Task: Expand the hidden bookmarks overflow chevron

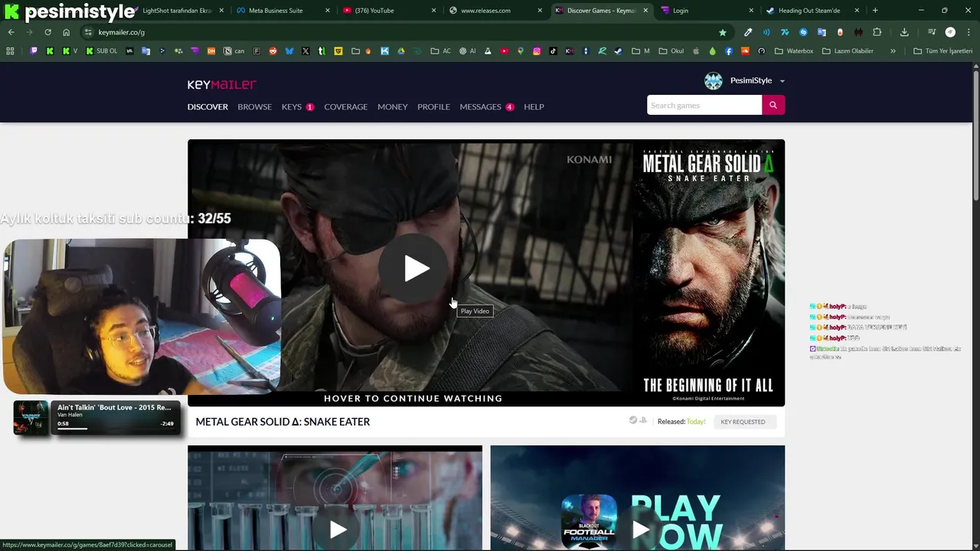Action: (x=893, y=51)
